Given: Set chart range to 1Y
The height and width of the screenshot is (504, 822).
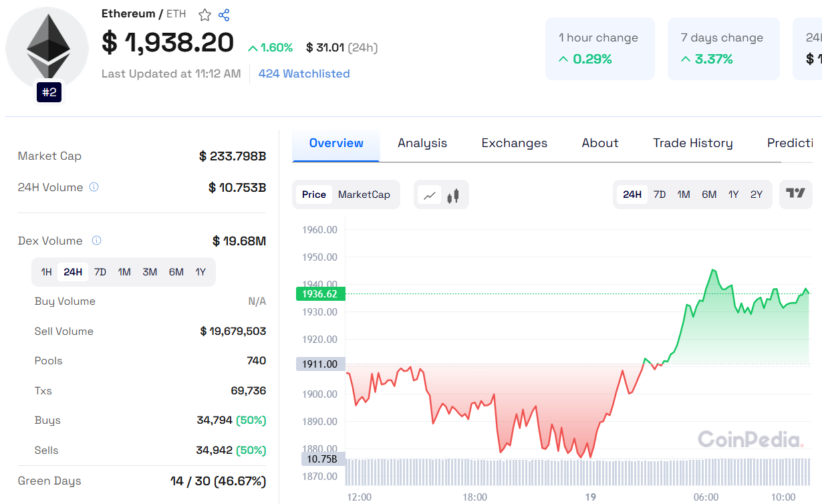Looking at the screenshot, I should [734, 195].
